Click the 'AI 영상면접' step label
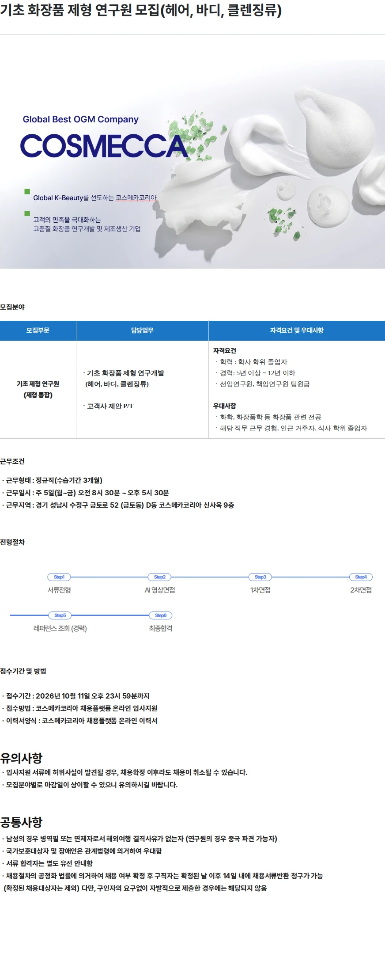 point(160,590)
